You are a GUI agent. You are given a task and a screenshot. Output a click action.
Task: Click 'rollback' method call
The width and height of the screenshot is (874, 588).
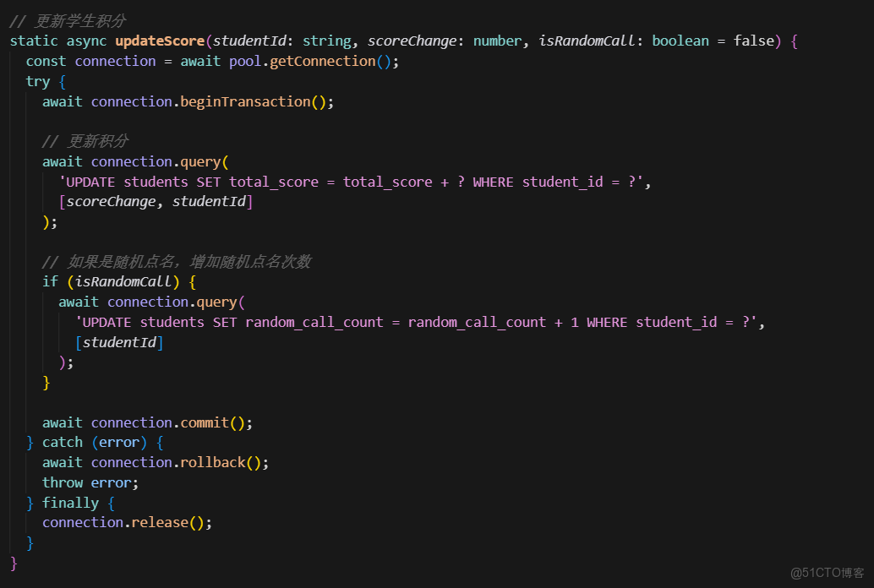pyautogui.click(x=213, y=463)
